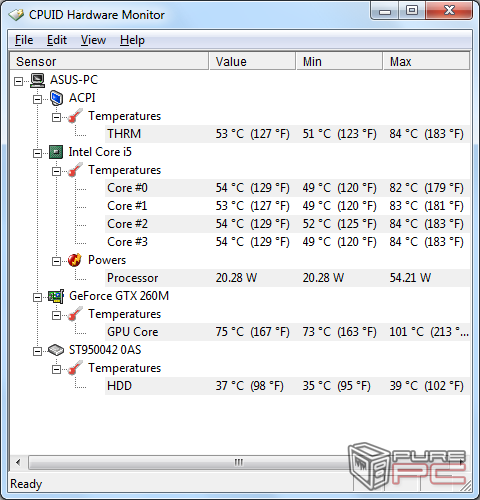Click the horizontal scrollbar thumb

coord(239,462)
